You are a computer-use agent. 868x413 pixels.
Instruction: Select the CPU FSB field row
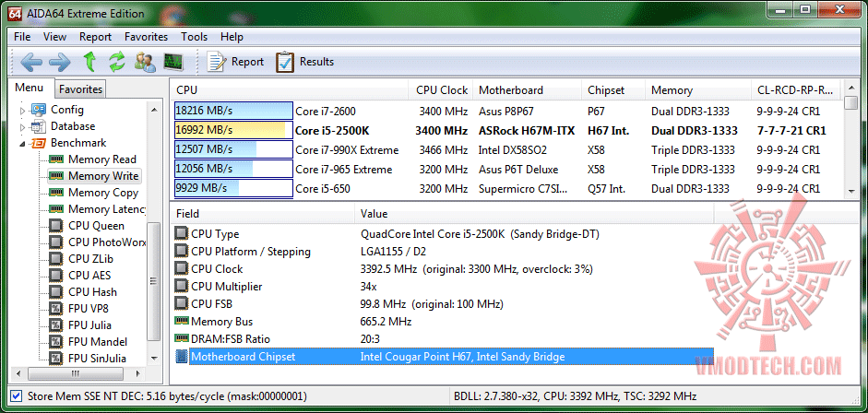pos(444,304)
